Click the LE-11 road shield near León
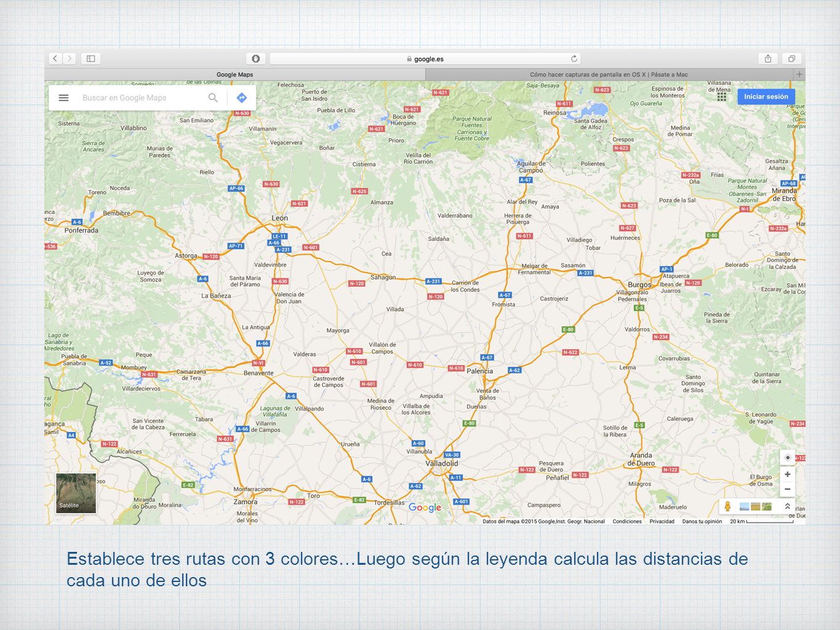Viewport: 840px width, 630px height. (x=279, y=236)
